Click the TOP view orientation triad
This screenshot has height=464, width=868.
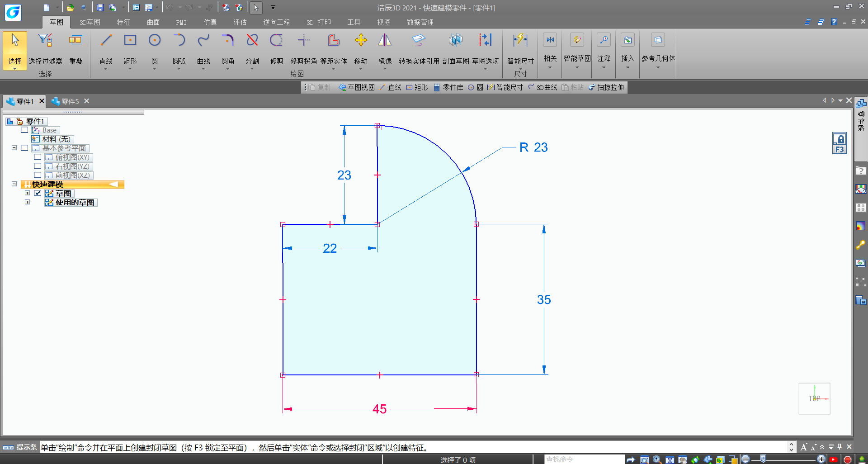coord(815,398)
